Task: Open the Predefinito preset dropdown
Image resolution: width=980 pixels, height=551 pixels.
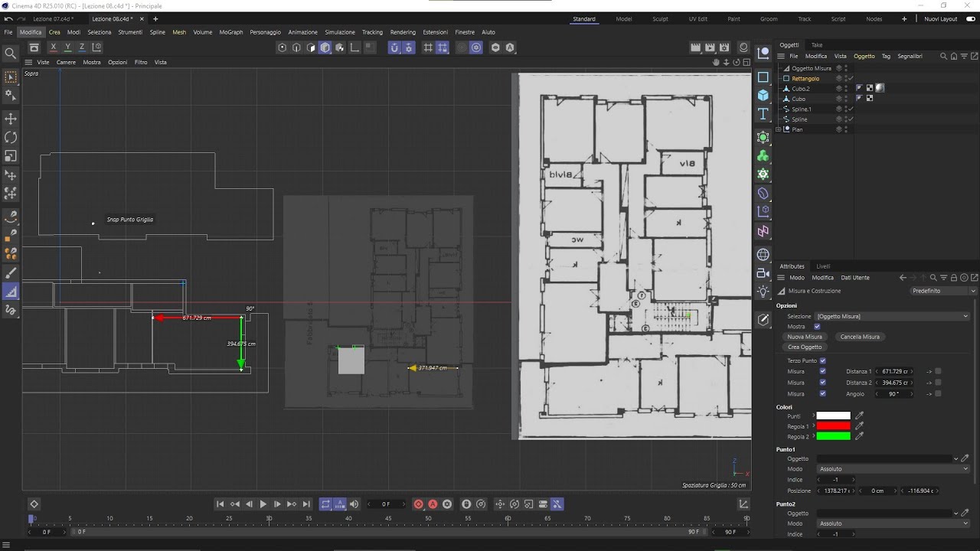Action: pyautogui.click(x=944, y=291)
